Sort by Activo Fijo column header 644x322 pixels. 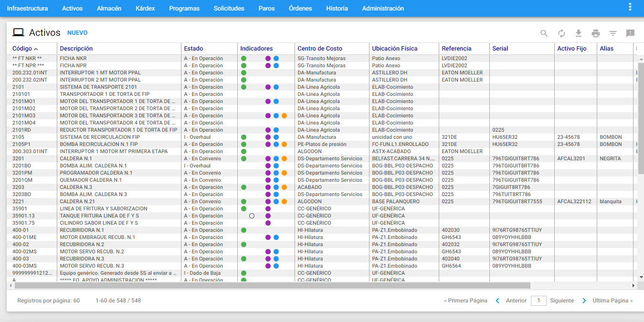point(572,48)
